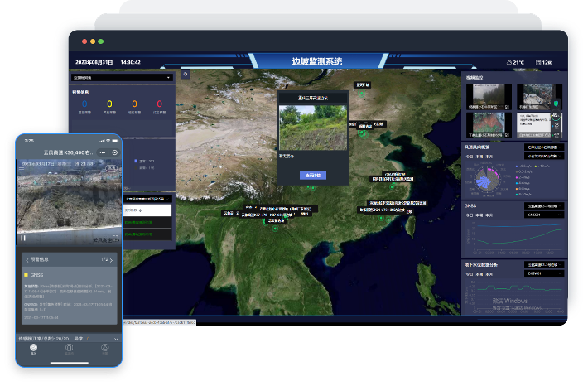Open the second dropdown in the groundwater panel

click(x=544, y=273)
